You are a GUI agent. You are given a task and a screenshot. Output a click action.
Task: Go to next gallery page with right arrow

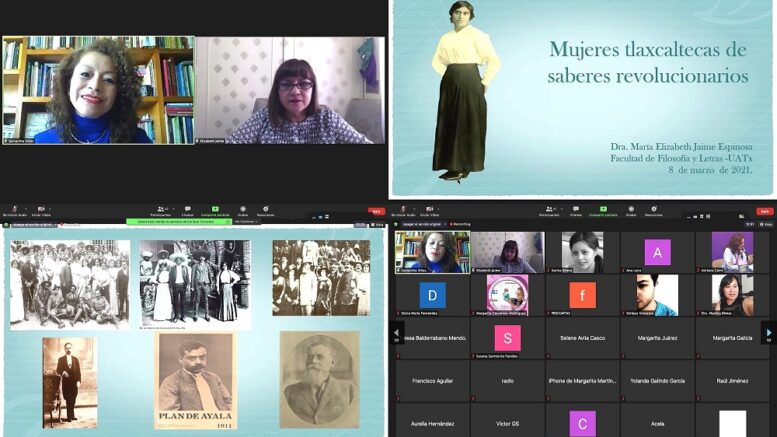pos(768,332)
